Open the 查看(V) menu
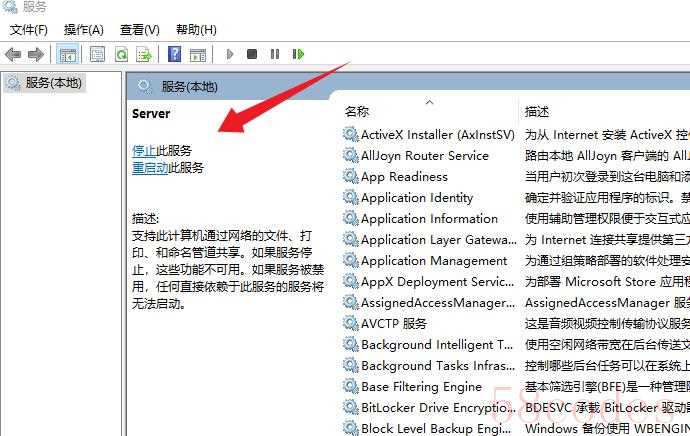This screenshot has height=436, width=690. (x=139, y=30)
